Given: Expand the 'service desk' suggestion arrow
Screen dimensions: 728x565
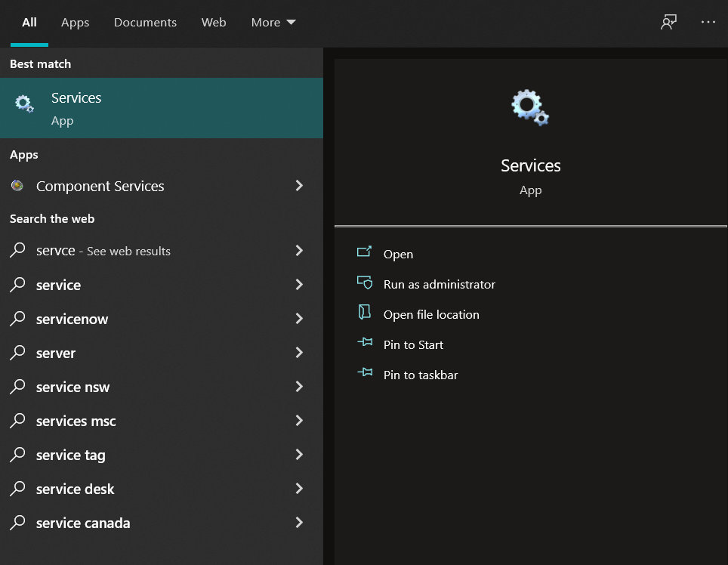Looking at the screenshot, I should coord(300,489).
